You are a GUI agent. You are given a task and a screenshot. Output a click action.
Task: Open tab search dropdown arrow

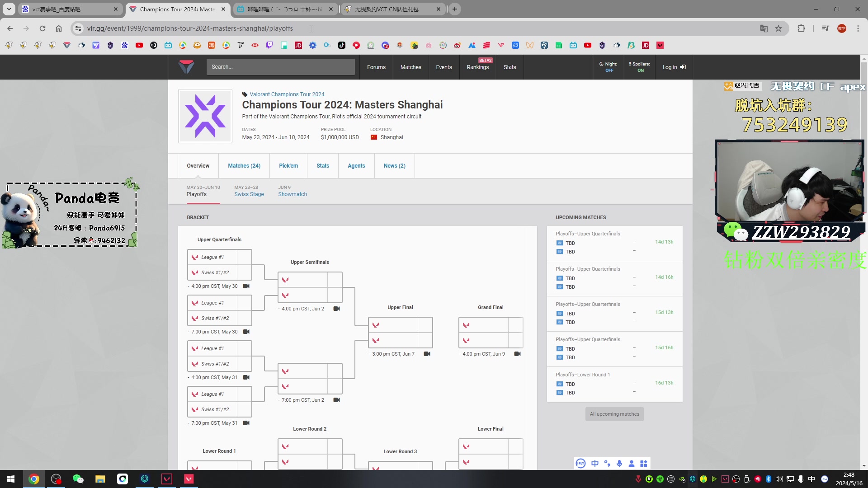[x=9, y=9]
